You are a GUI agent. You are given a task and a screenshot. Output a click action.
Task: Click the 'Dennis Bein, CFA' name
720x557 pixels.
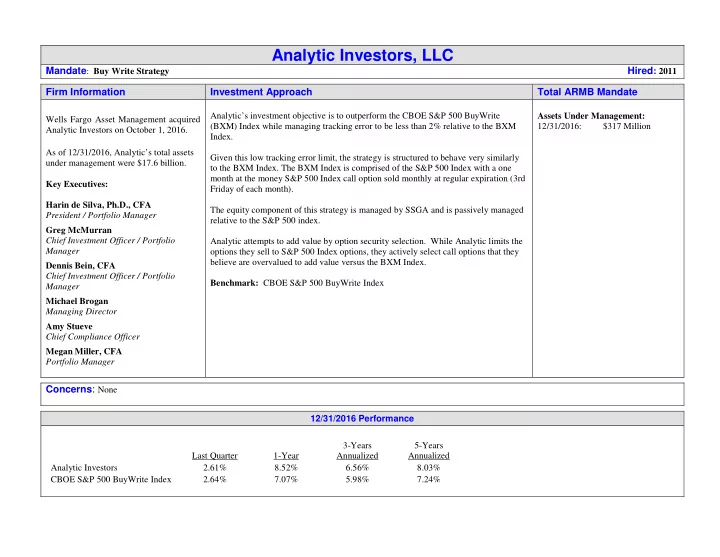click(80, 265)
